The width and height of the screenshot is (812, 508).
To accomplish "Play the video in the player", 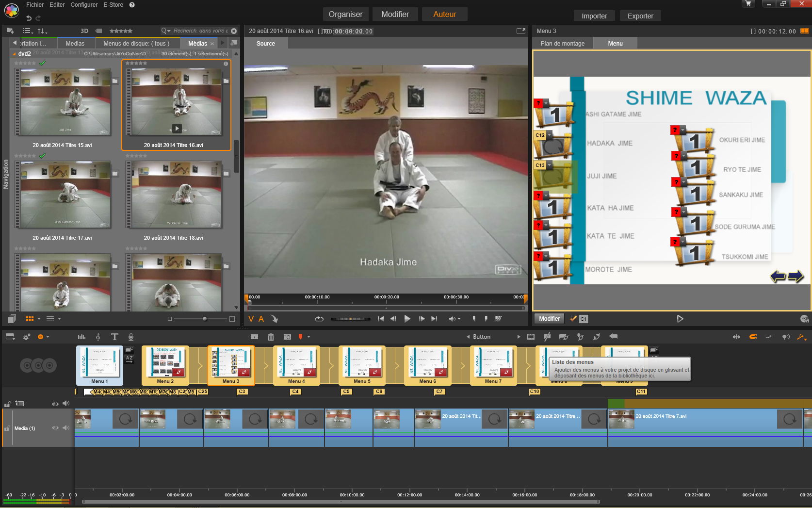I will (407, 319).
